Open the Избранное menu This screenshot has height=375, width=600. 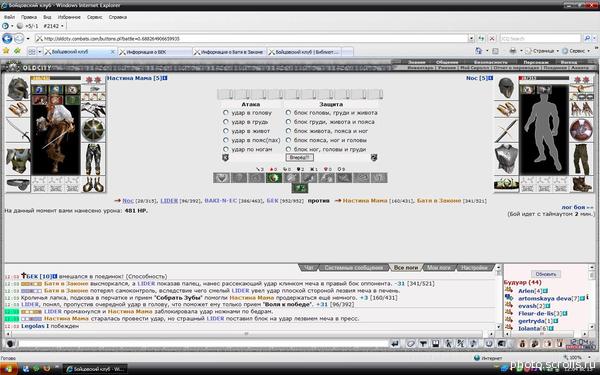[x=69, y=17]
